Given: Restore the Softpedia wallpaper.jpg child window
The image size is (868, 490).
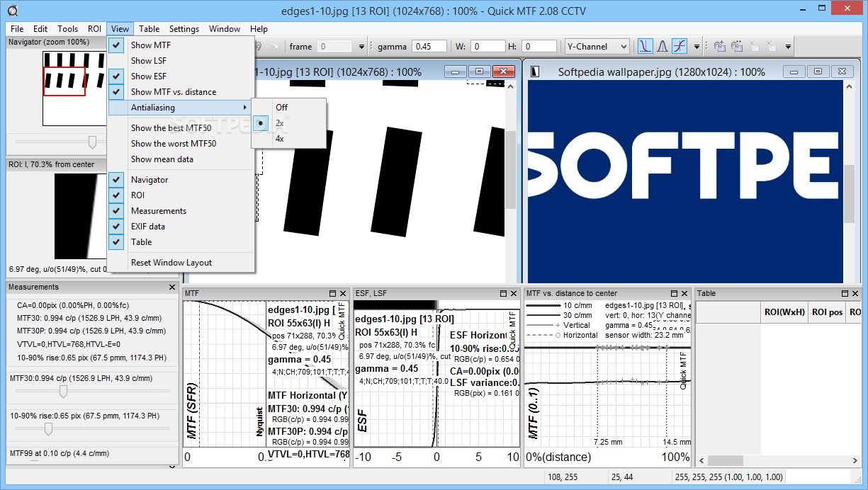Looking at the screenshot, I should tap(818, 72).
